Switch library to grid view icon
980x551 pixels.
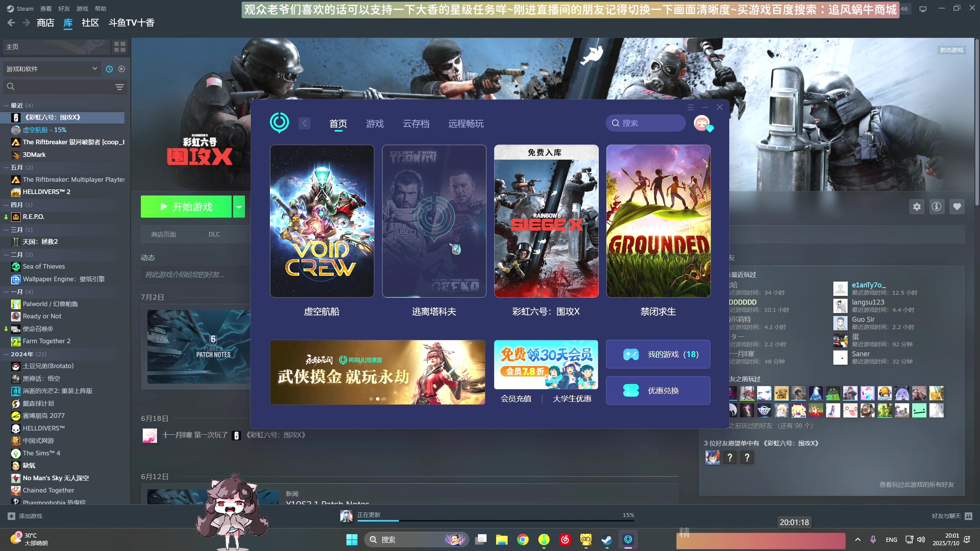coord(120,47)
